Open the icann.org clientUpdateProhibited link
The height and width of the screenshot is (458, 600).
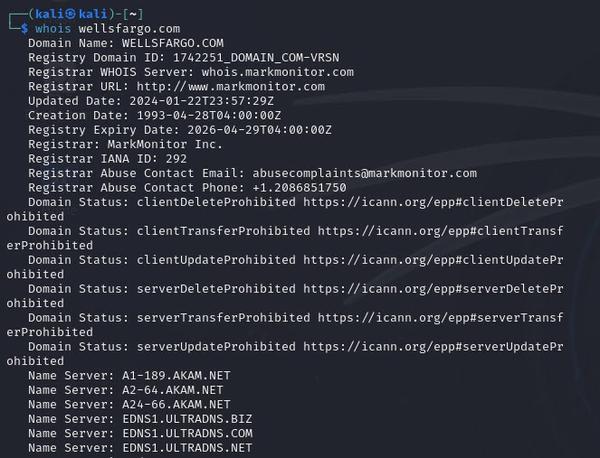tap(433, 260)
